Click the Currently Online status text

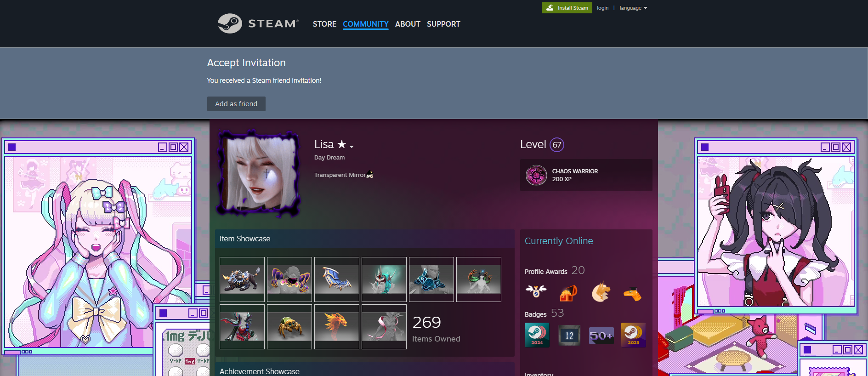pos(559,241)
